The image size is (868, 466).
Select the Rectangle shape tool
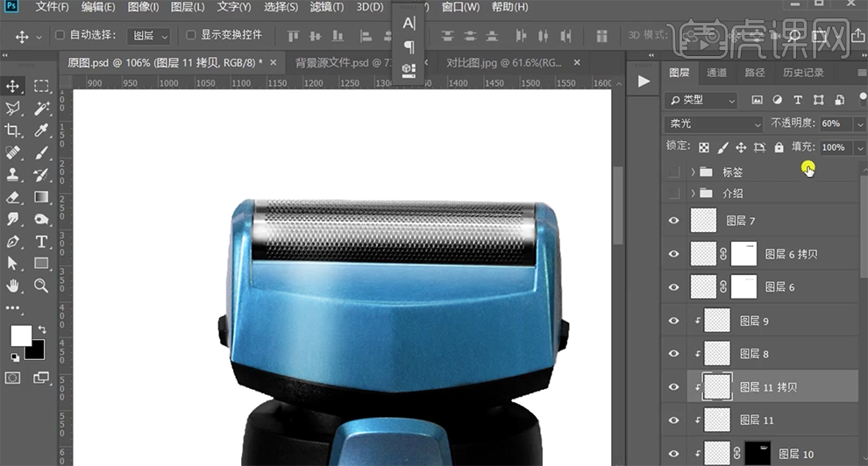(41, 264)
